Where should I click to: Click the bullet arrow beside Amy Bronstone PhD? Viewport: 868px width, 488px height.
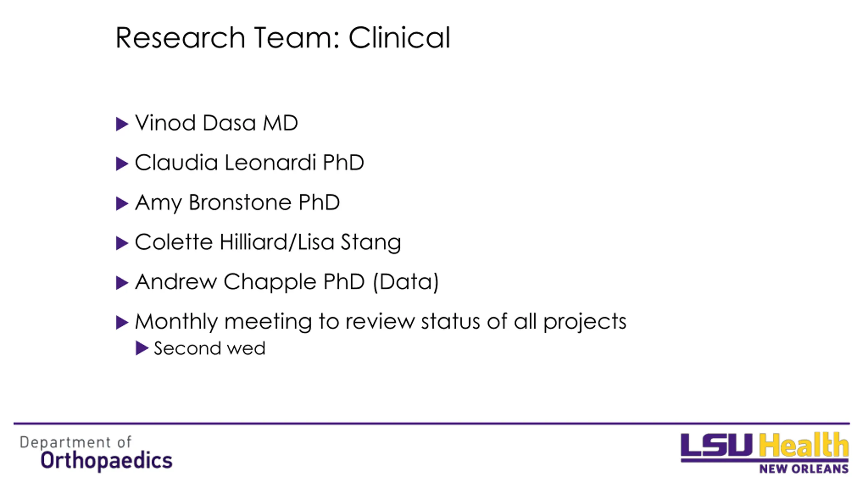pos(122,203)
